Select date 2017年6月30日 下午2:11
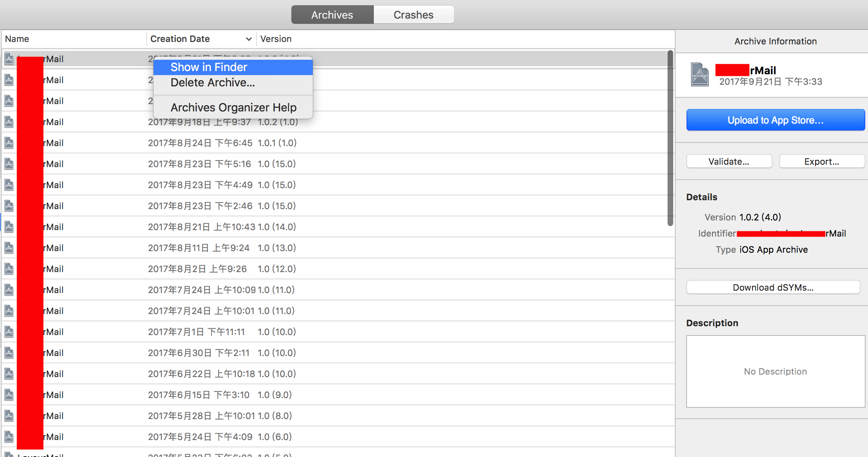This screenshot has width=868, height=457. point(198,353)
